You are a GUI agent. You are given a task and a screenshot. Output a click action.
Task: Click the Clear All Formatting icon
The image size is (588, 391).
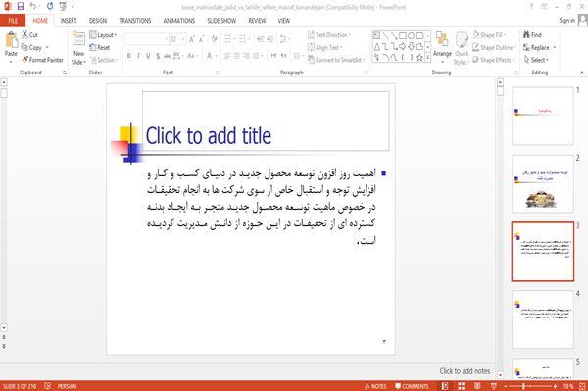click(214, 39)
